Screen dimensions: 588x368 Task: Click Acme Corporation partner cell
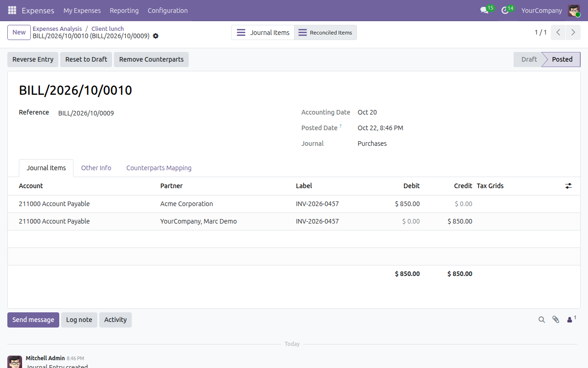187,204
